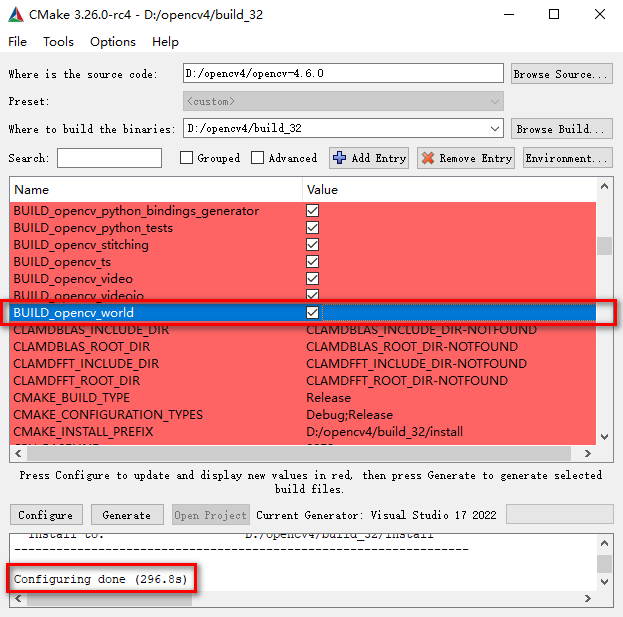This screenshot has height=617, width=623.
Task: Click the cache list scroll up arrow
Action: point(604,186)
